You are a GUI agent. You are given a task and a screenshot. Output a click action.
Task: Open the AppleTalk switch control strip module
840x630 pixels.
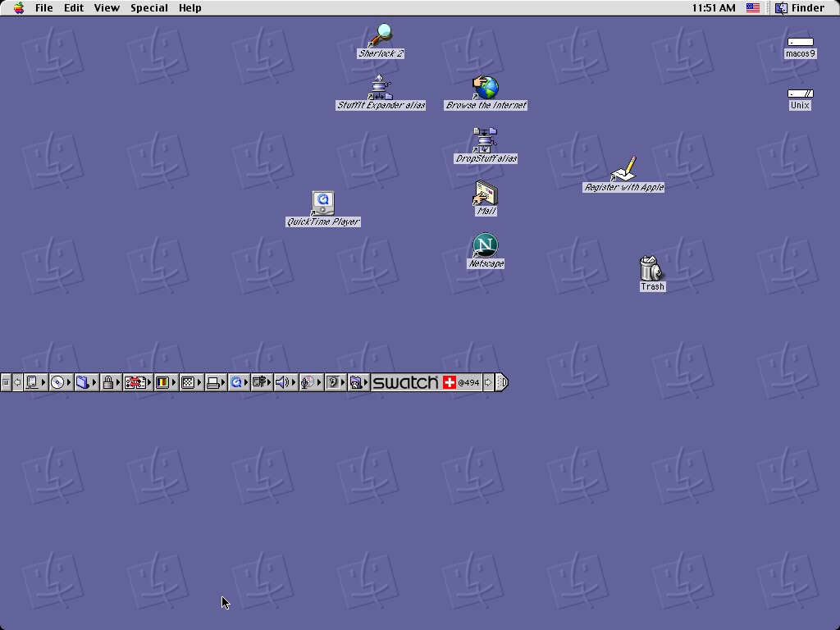pyautogui.click(x=36, y=382)
